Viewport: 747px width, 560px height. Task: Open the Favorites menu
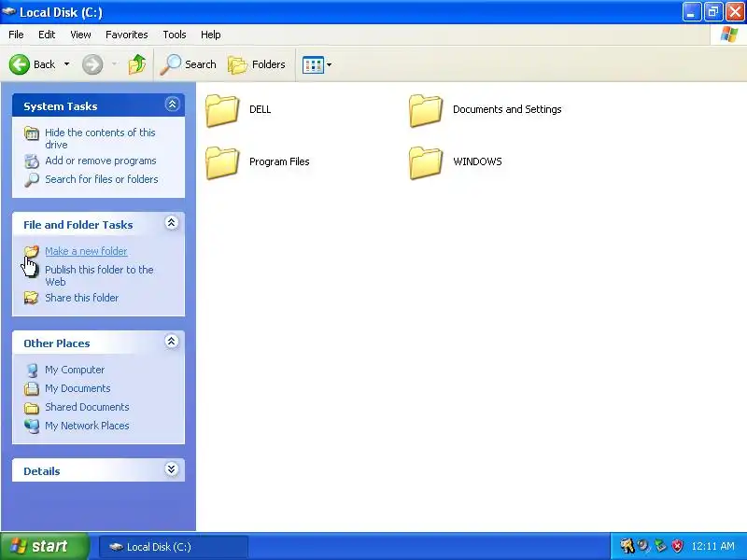(127, 35)
